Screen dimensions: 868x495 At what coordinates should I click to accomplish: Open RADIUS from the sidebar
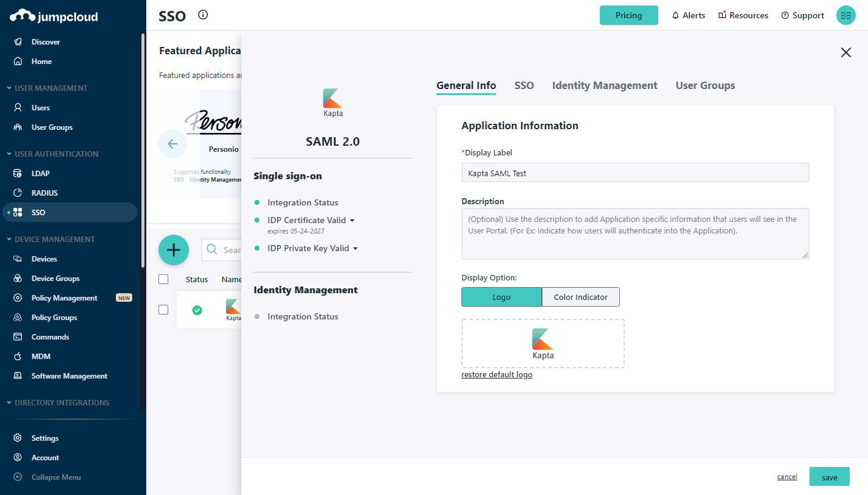click(44, 193)
